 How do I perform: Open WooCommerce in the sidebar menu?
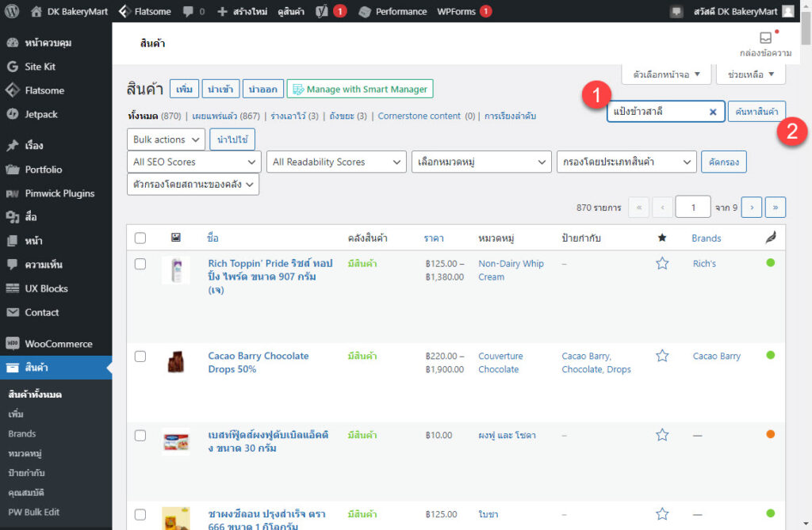(x=57, y=344)
